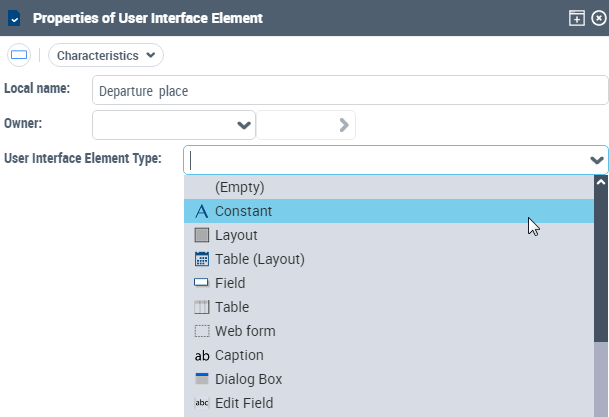Screen dimensions: 609x417
Task: Click the dock window button in header
Action: coord(577,18)
